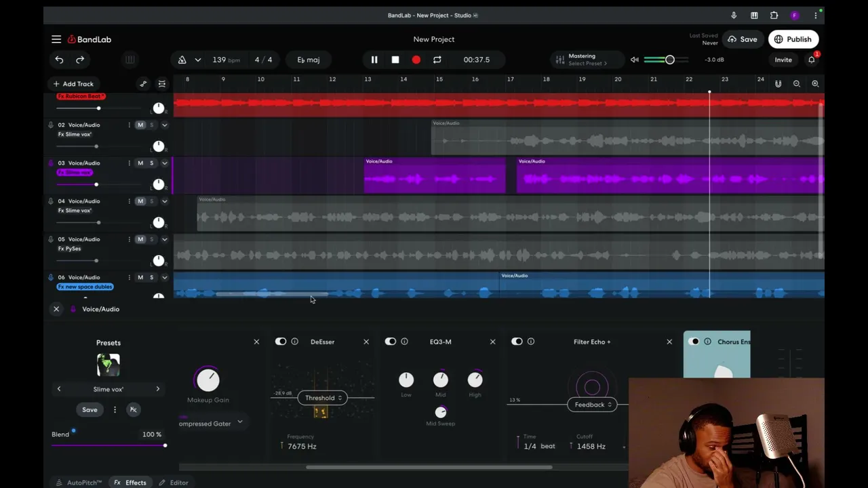The height and width of the screenshot is (488, 868).
Task: Open the notifications bell
Action: click(x=812, y=60)
